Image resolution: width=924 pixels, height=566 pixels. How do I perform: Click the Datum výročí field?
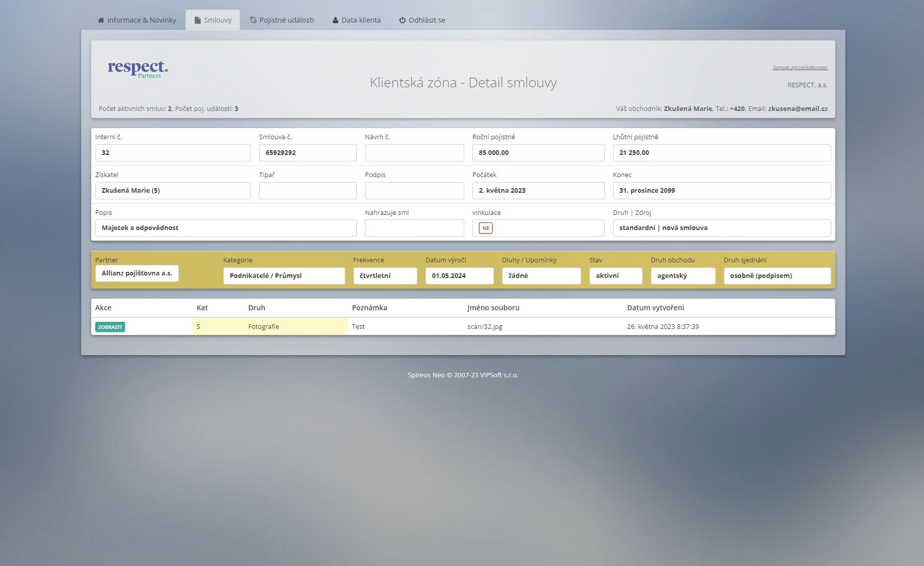[459, 276]
